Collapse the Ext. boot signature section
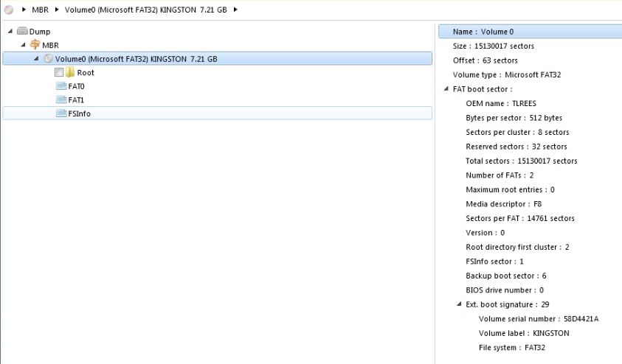Screen dimensions: 622x364 click(459, 304)
